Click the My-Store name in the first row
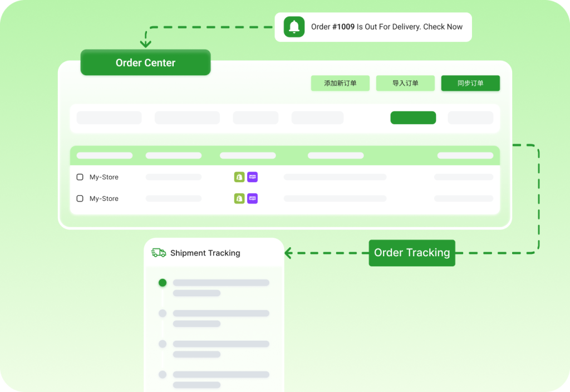Viewport: 570px width, 392px height. (104, 177)
